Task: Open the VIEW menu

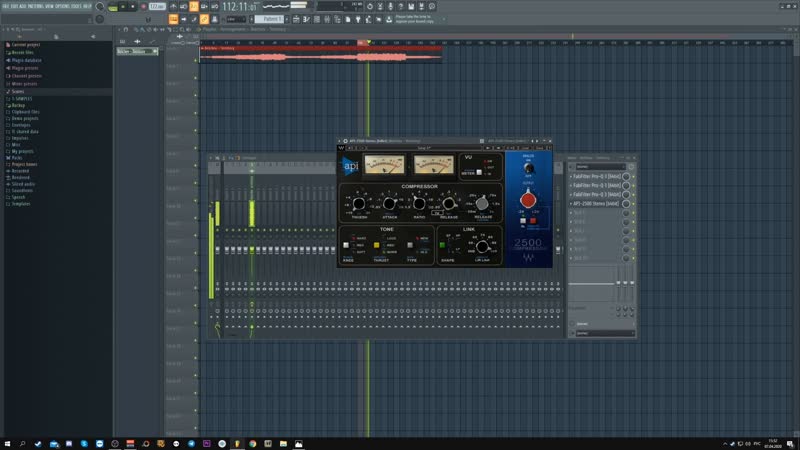Action: pos(49,6)
